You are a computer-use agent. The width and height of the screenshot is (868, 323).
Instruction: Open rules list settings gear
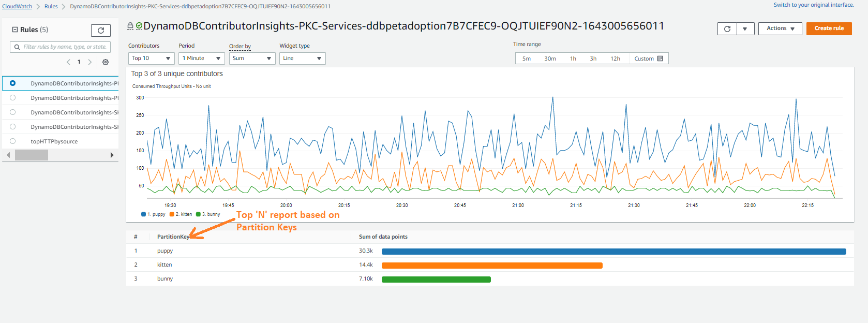pos(106,62)
